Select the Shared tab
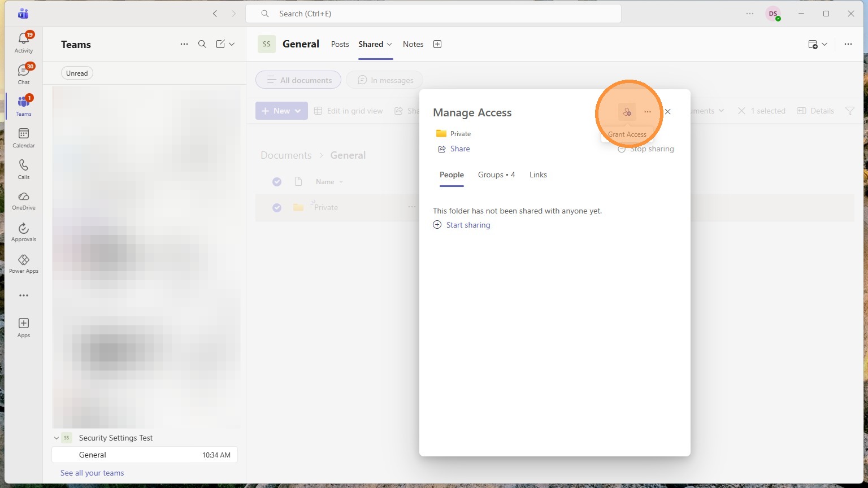 tap(371, 44)
